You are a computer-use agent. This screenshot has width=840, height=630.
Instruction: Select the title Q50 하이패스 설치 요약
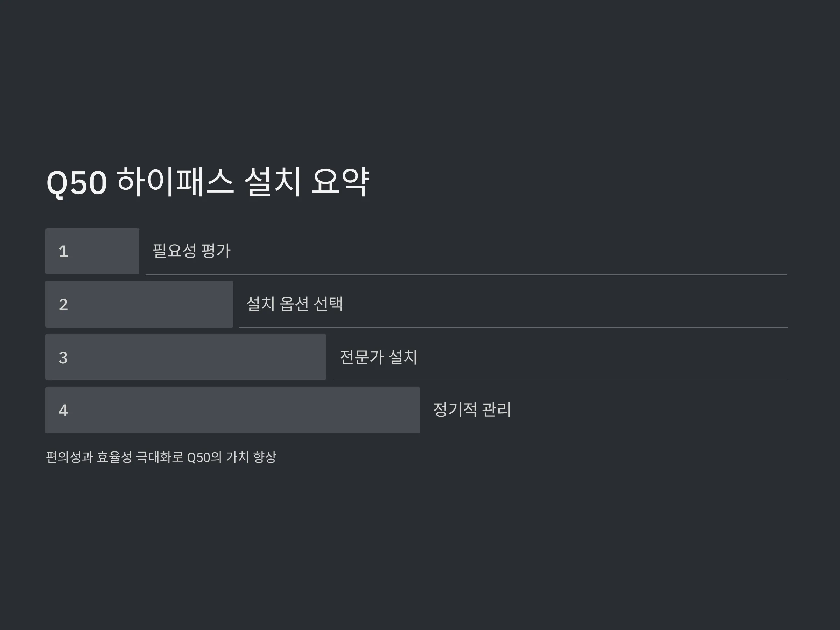[x=208, y=182]
